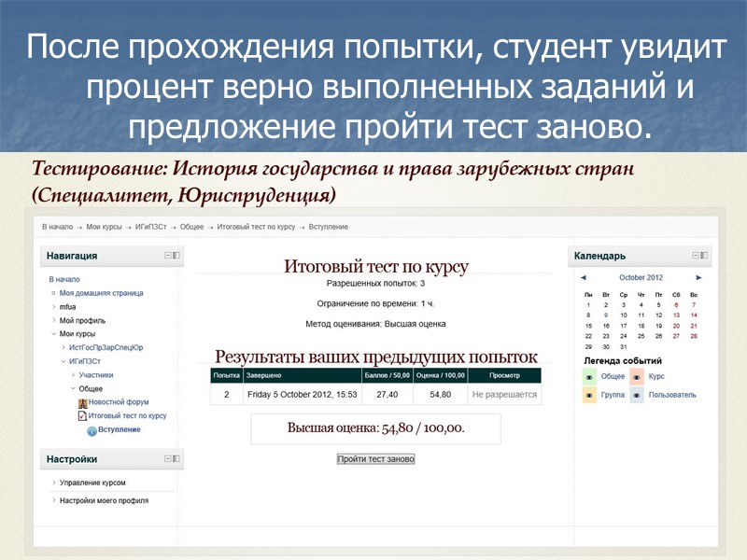Open Участники navigation link
This screenshot has height=560, width=747.
[96, 375]
